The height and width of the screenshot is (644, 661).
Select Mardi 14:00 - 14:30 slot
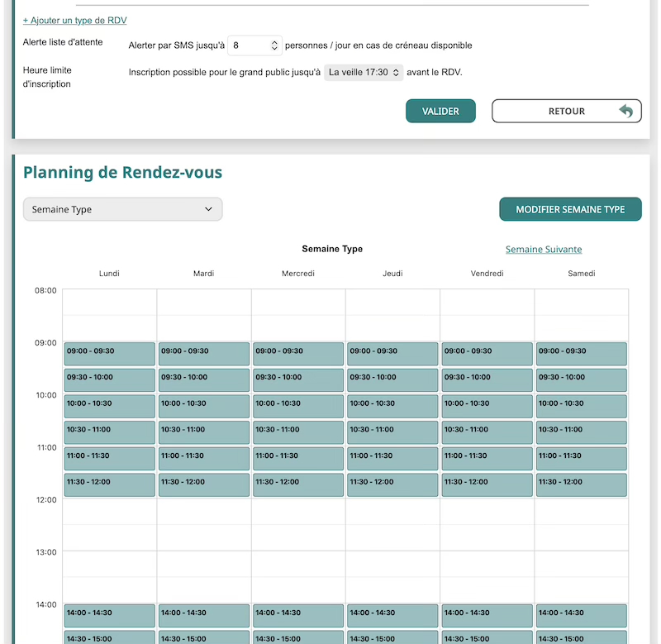click(204, 616)
